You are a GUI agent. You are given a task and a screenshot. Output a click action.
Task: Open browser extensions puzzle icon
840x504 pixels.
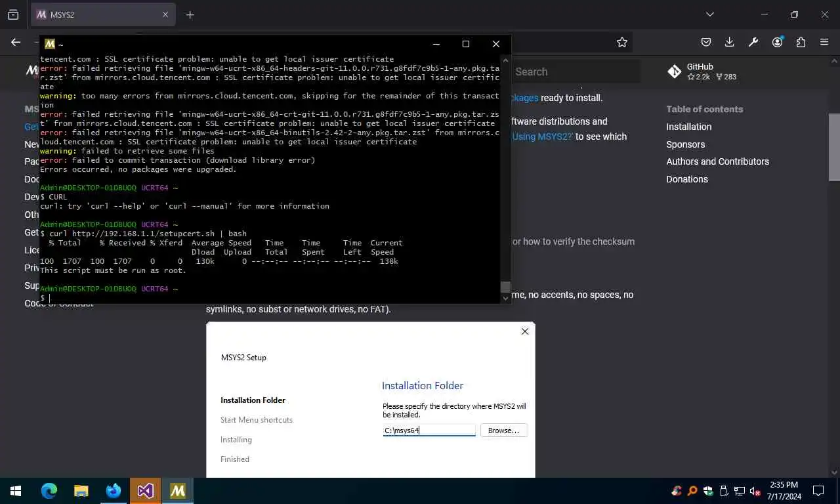coord(801,42)
